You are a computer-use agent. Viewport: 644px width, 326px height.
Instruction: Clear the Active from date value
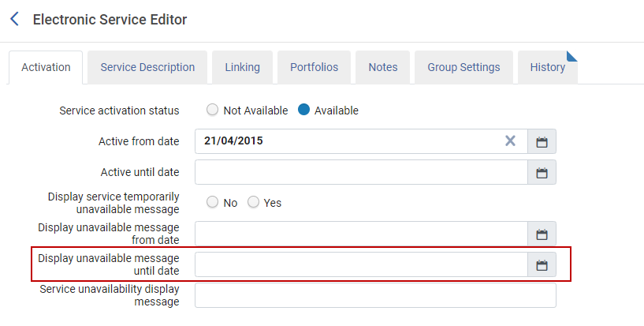point(510,141)
